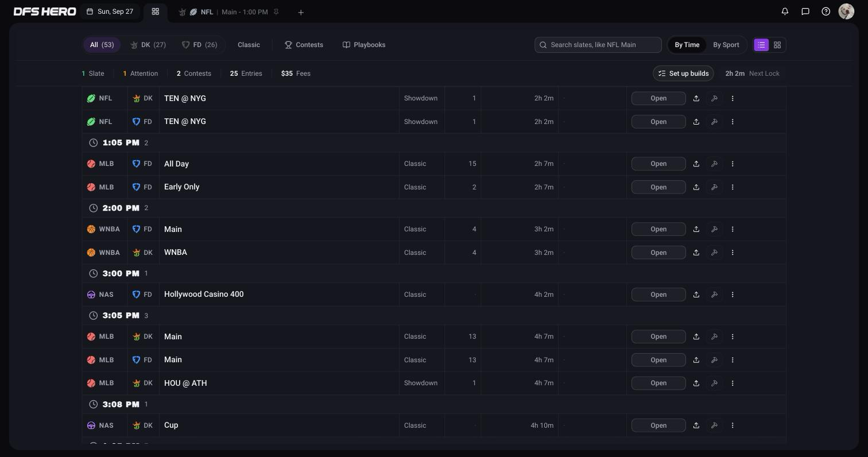The image size is (868, 457).
Task: Open the Early Only slate
Action: pos(658,187)
